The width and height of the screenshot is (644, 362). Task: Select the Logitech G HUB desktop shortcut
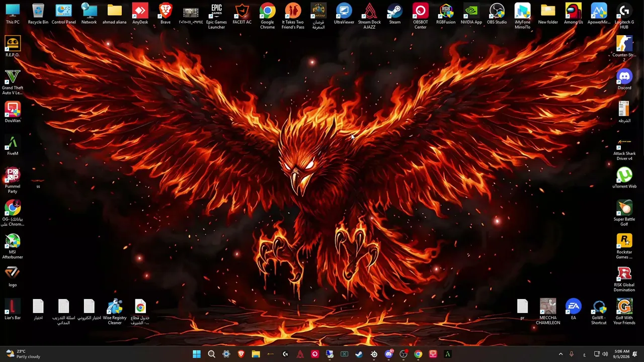[624, 16]
